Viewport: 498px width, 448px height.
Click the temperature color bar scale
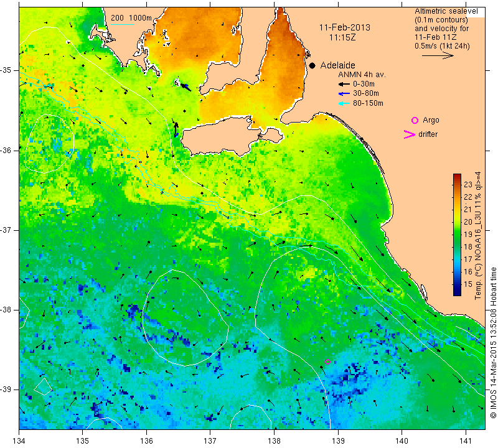[457, 235]
